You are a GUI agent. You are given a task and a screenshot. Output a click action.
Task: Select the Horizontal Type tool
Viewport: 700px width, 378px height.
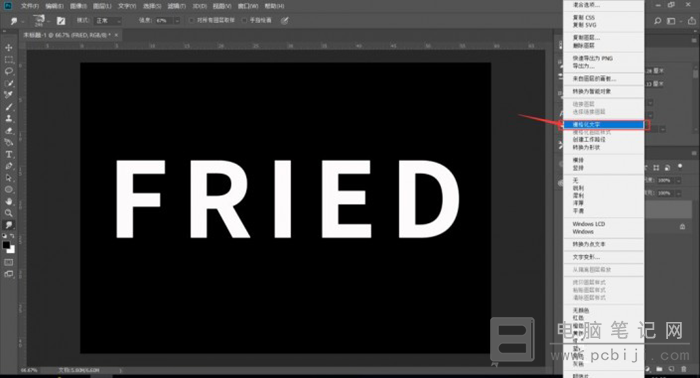tap(8, 154)
